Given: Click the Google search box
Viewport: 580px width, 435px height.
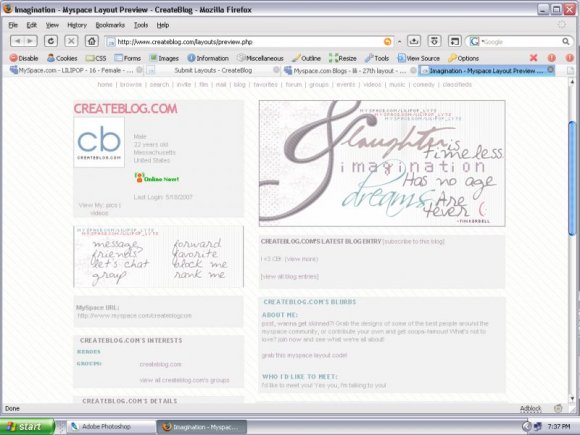Looking at the screenshot, I should (520, 41).
